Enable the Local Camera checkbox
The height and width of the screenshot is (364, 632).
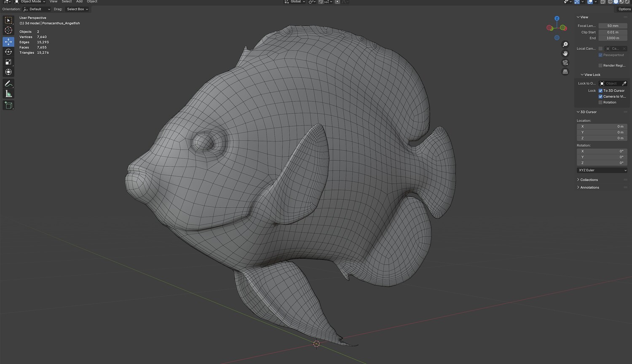(x=600, y=48)
